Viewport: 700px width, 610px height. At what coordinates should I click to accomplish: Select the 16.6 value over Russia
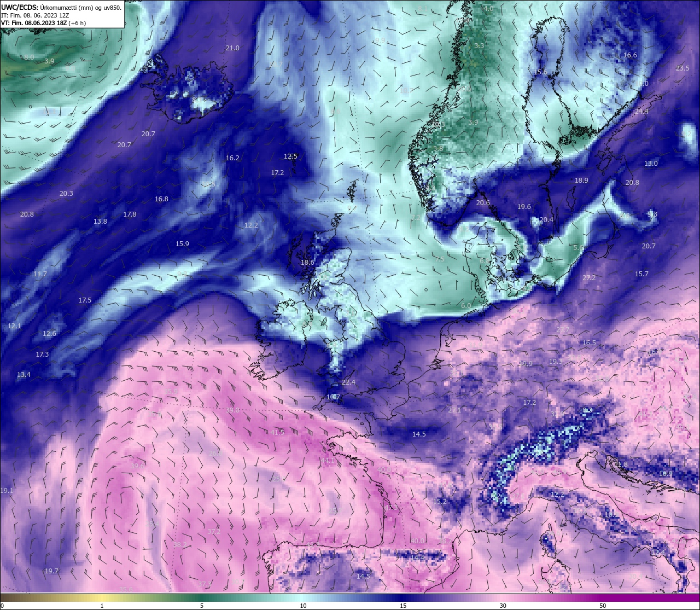(x=630, y=55)
